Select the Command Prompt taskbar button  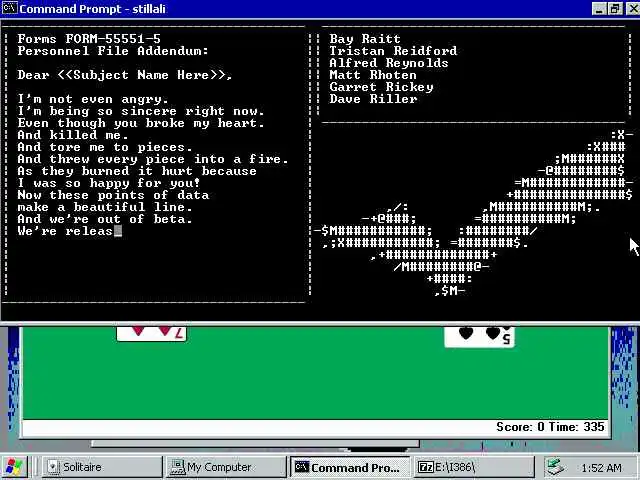point(350,467)
